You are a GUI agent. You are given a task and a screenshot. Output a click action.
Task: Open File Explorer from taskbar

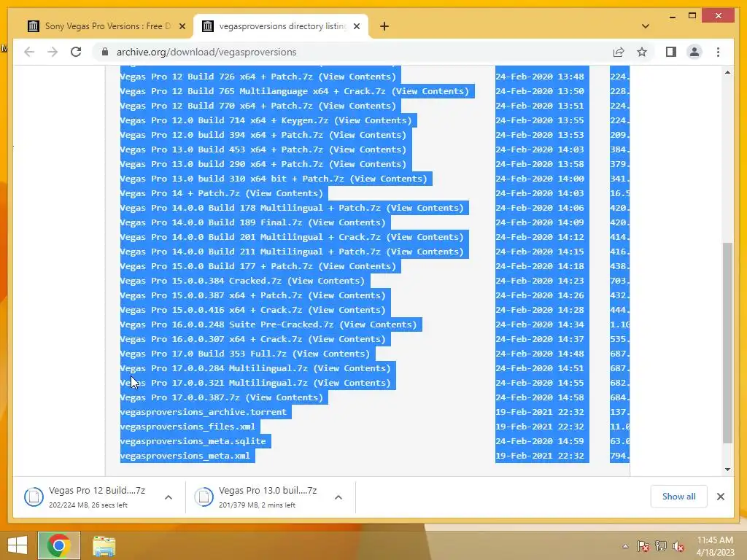104,545
